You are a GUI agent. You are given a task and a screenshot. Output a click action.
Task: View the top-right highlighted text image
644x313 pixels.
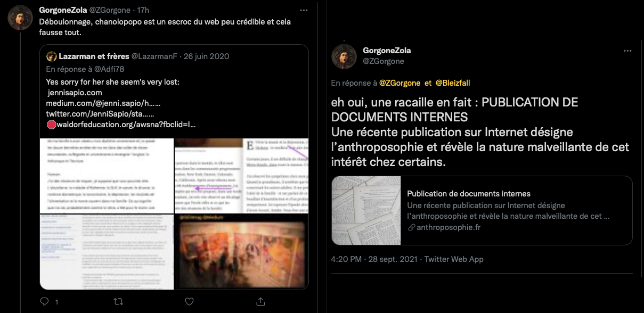242,176
